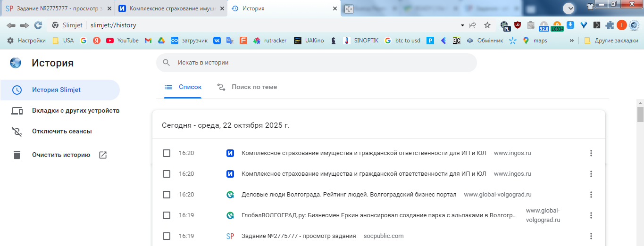Image resolution: width=644 pixels, height=246 pixels.
Task: Open the orange profile avatar
Action: 622,25
